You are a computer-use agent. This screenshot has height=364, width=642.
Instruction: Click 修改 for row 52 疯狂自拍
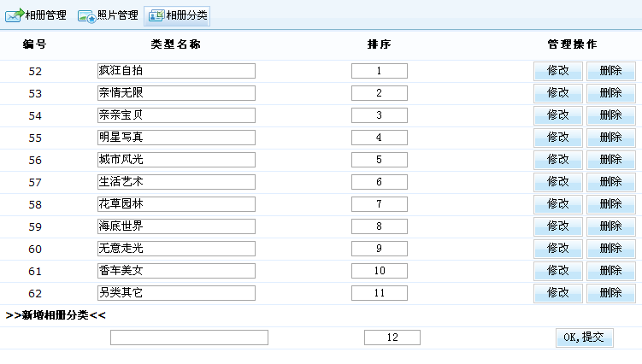[557, 71]
